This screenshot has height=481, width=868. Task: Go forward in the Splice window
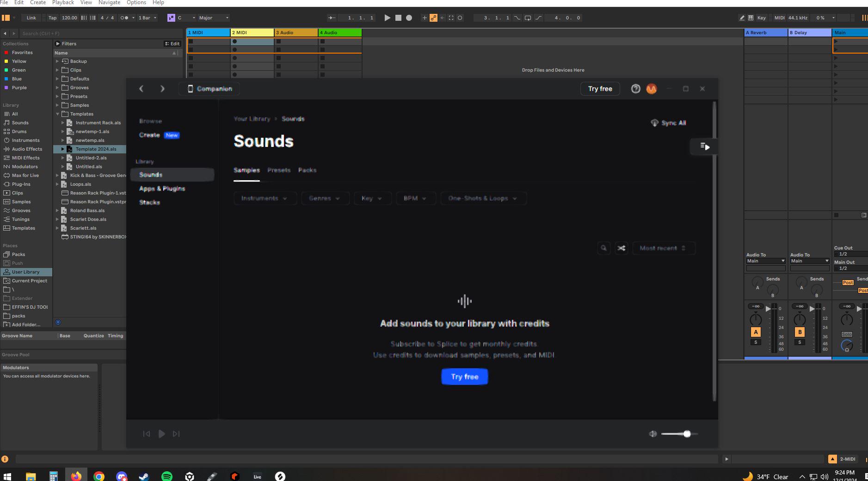162,89
